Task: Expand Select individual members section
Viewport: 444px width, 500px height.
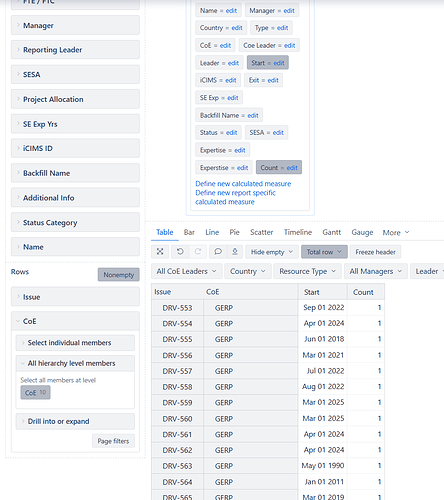Action: (x=75, y=343)
